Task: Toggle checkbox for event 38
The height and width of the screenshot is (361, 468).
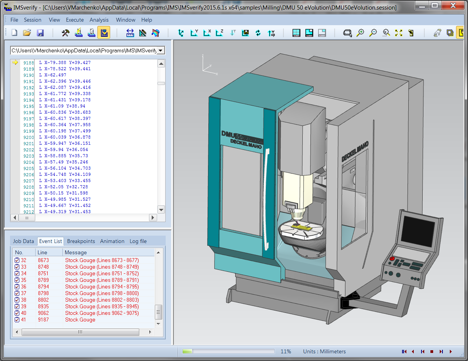Action: pyautogui.click(x=17, y=300)
